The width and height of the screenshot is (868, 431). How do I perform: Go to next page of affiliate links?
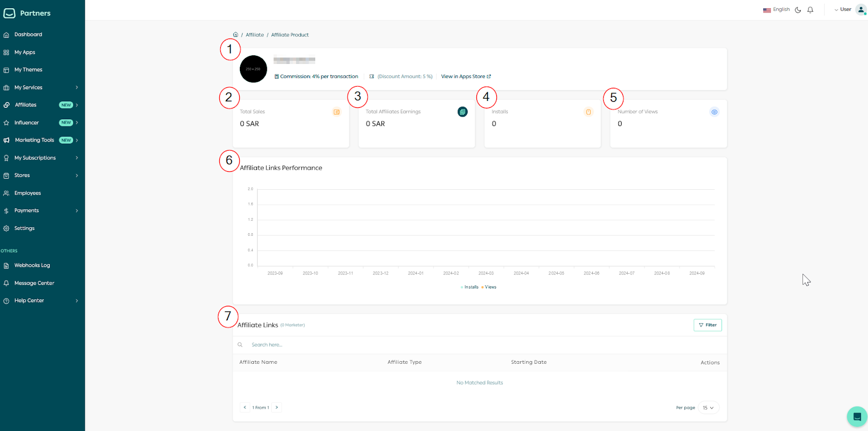tap(277, 408)
